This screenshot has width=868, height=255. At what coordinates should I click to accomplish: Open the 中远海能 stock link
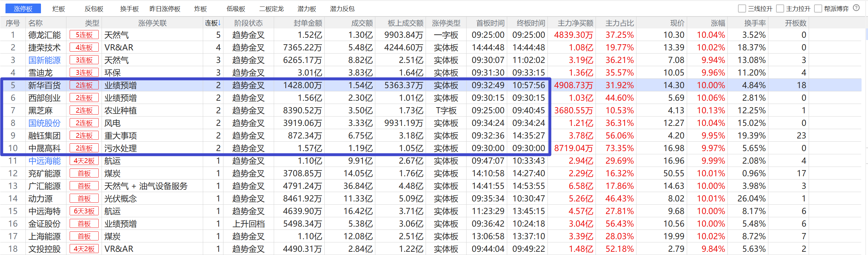pos(44,161)
